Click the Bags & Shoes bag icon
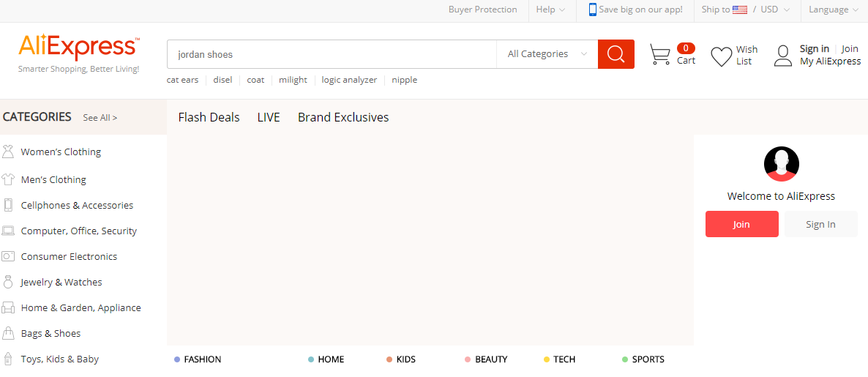868x377 pixels. click(x=8, y=333)
